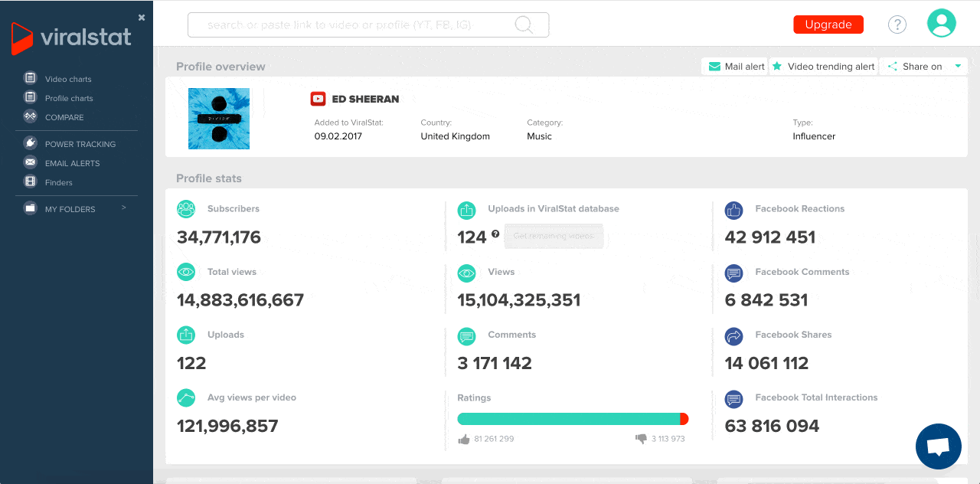This screenshot has width=980, height=484.
Task: Focus the video or profile search field
Action: click(368, 25)
